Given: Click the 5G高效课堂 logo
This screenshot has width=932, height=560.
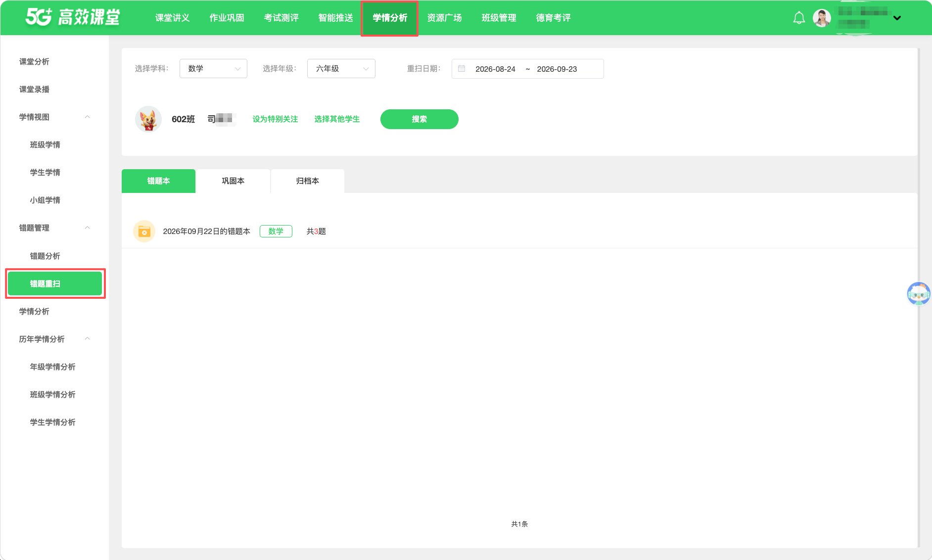Looking at the screenshot, I should point(73,17).
